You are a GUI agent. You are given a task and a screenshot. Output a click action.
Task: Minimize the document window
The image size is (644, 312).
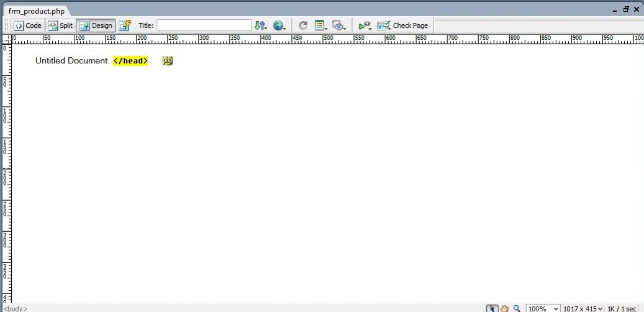tap(615, 10)
